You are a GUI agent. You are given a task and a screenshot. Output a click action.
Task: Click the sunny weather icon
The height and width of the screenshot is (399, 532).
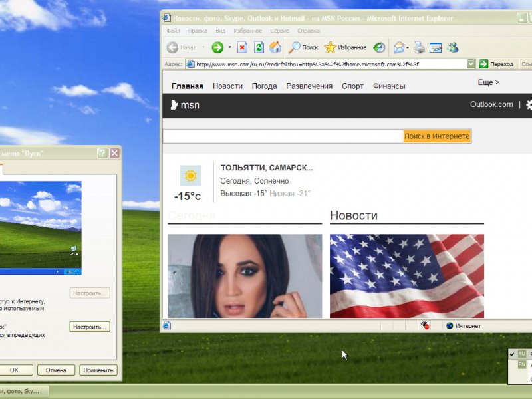point(190,176)
